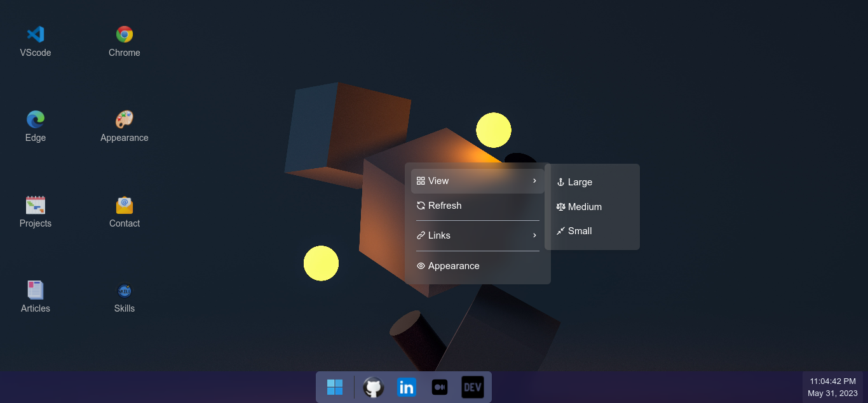Open the Articles desktop icon

[36, 298]
